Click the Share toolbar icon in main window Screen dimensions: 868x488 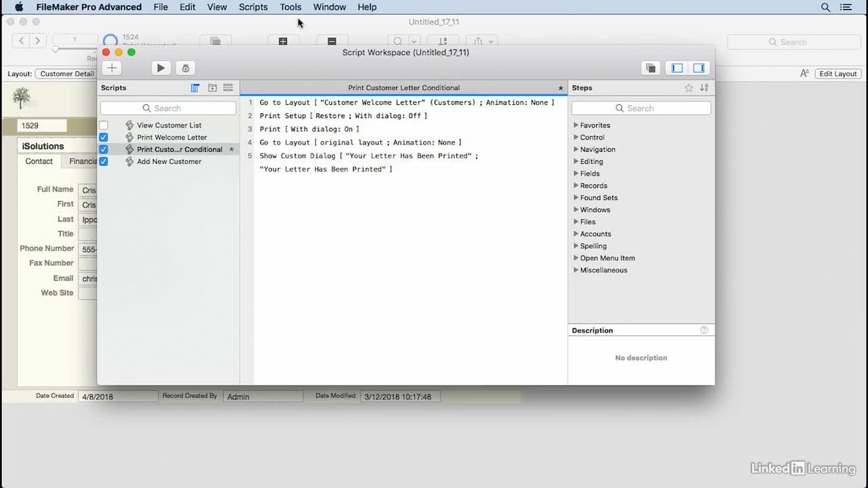pyautogui.click(x=478, y=41)
